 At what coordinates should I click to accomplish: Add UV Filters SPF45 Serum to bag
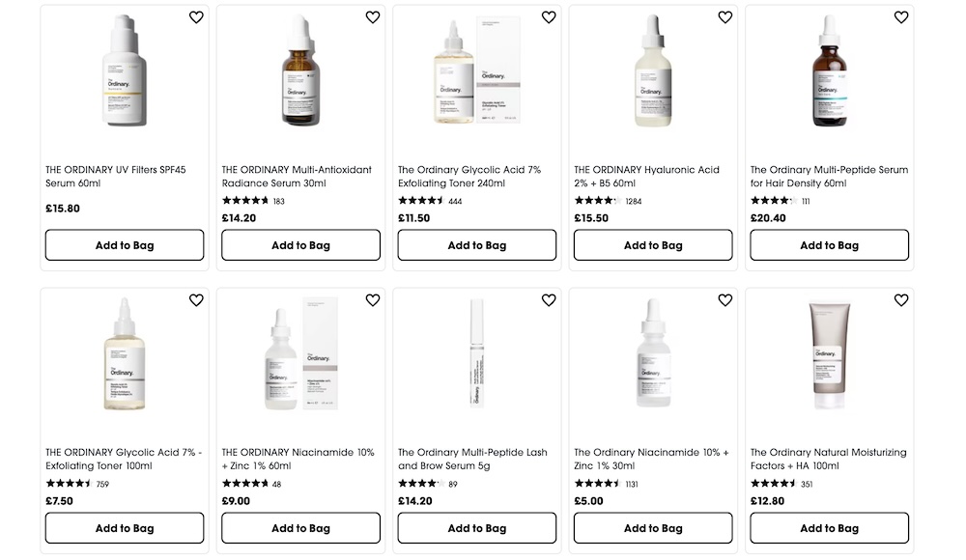pos(124,244)
